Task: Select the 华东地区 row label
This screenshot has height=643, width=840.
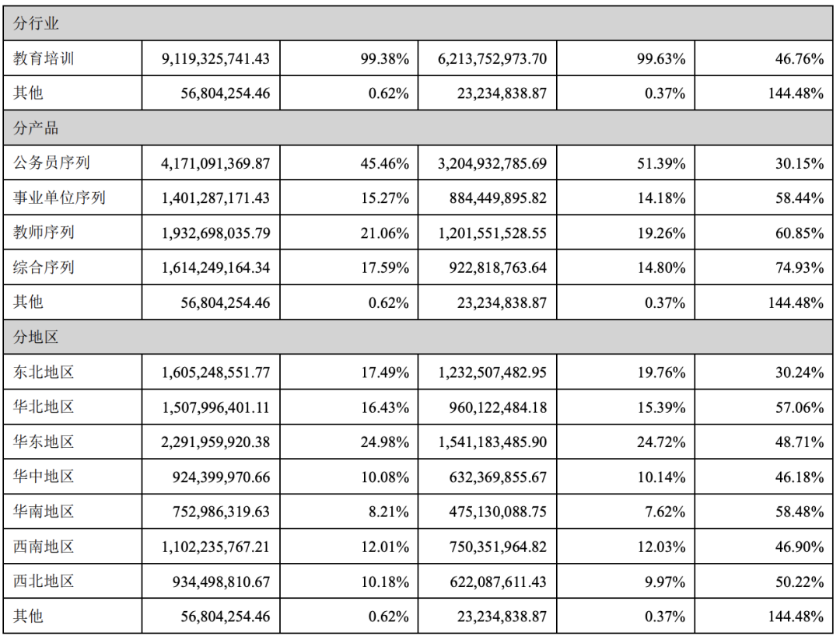Action: [44, 442]
